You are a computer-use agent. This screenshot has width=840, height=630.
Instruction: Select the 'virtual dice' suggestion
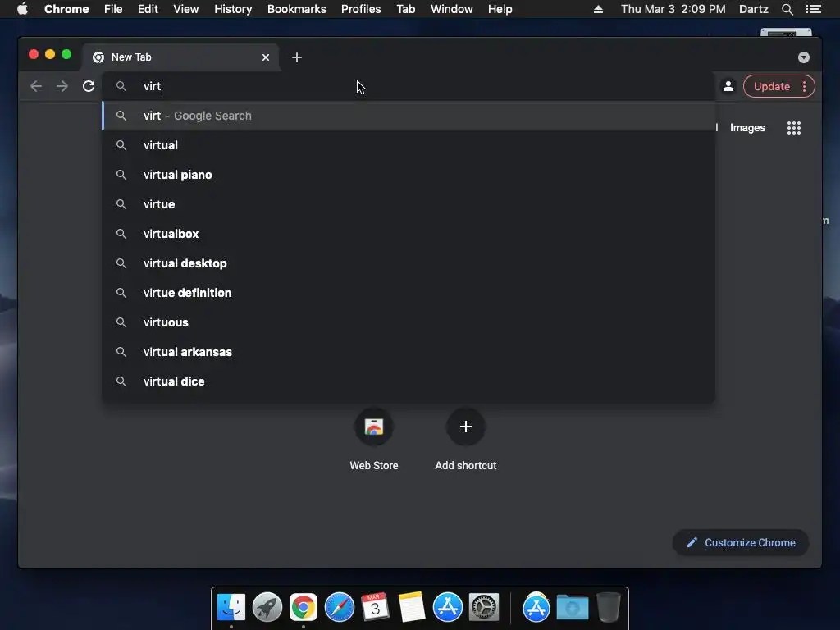409,381
